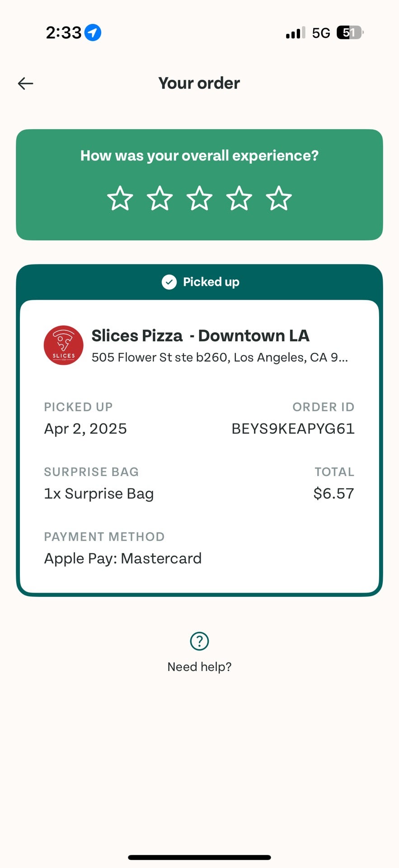Tap the Need help question mark icon

point(199,641)
